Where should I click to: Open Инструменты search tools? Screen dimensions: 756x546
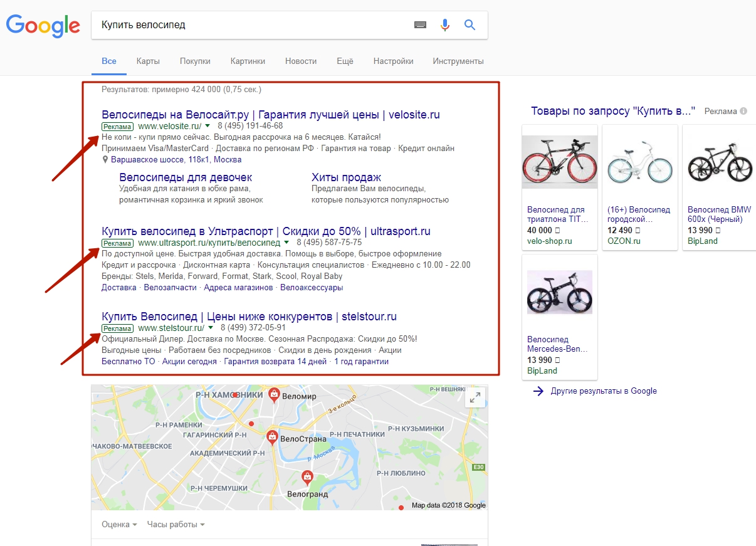pos(458,61)
